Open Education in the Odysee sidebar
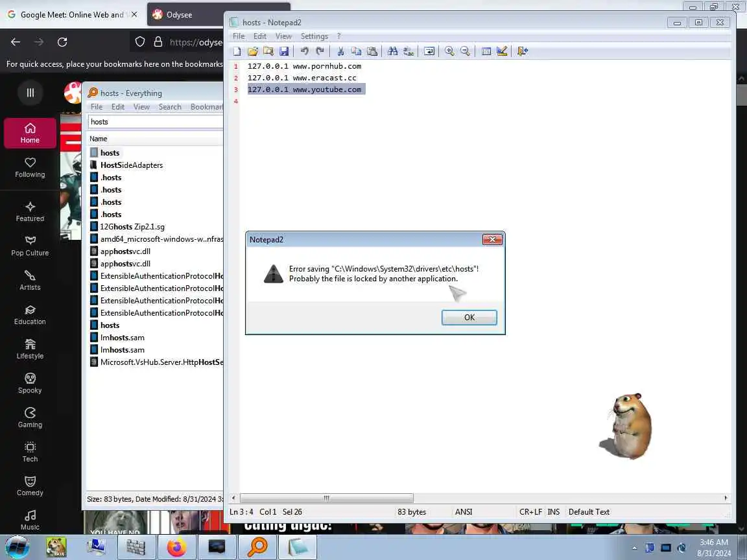This screenshot has height=560, width=747. tap(30, 315)
